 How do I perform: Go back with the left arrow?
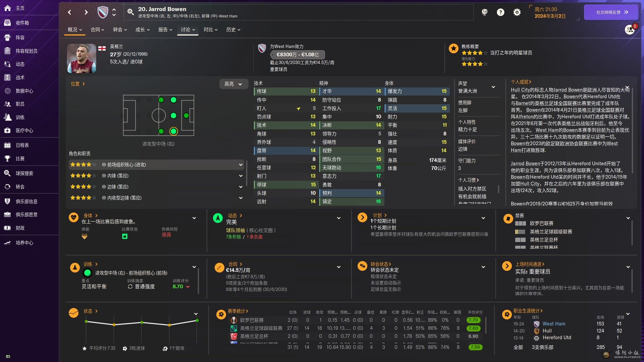(69, 12)
